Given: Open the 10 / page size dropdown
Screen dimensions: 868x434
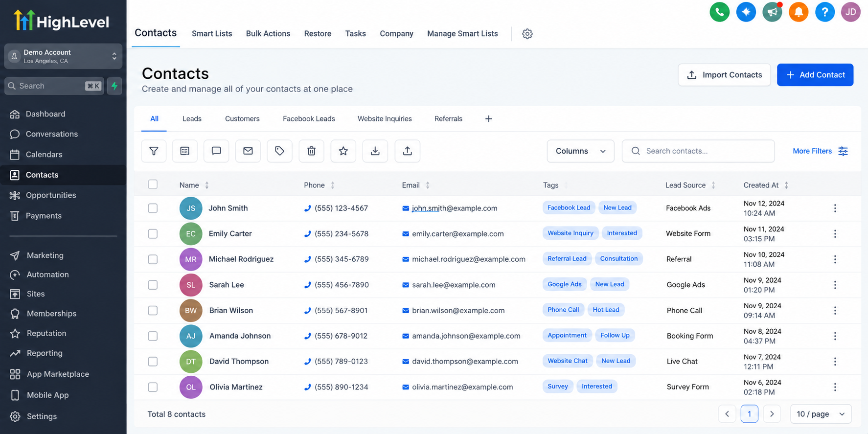Looking at the screenshot, I should point(821,414).
